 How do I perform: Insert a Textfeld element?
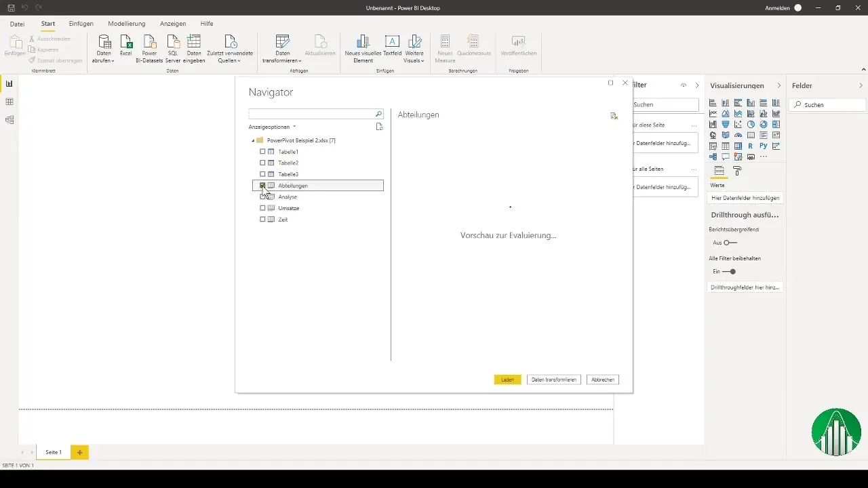tap(392, 45)
